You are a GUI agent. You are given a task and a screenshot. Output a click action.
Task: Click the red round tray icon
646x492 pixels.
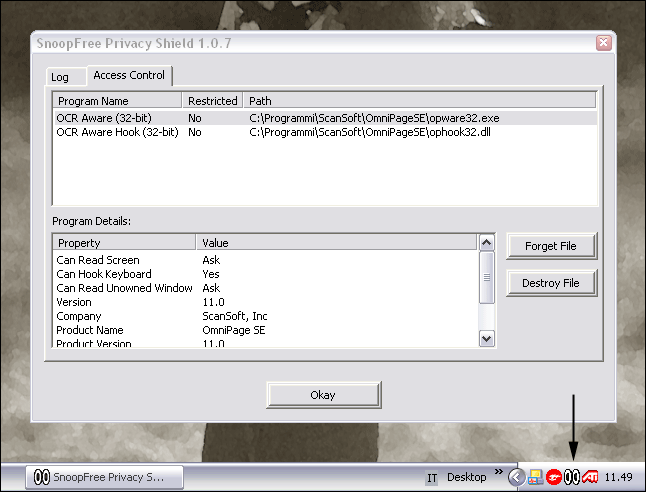554,477
